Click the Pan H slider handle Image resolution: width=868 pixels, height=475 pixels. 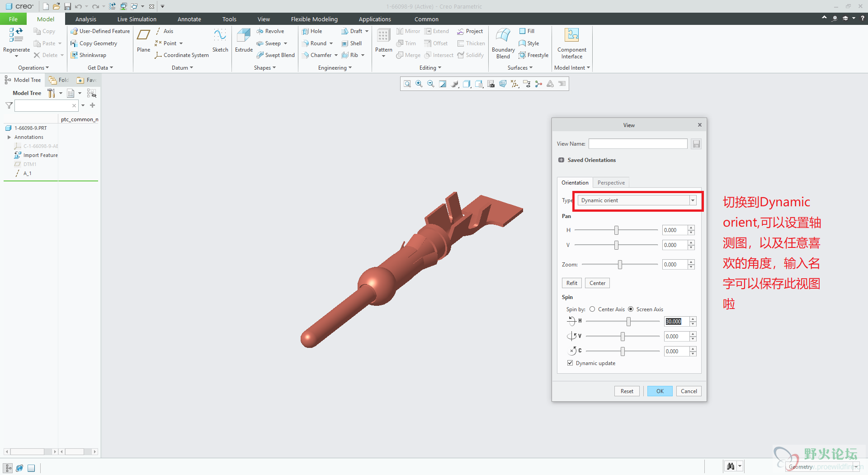coord(616,230)
